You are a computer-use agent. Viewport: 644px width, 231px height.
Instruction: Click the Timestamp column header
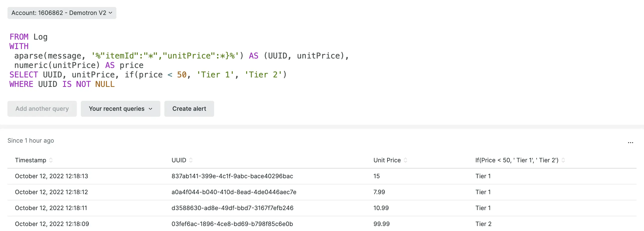(31, 160)
